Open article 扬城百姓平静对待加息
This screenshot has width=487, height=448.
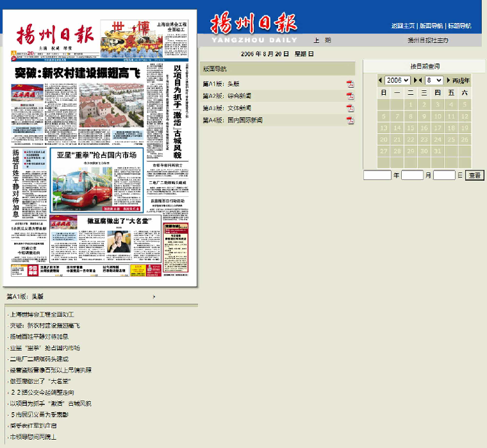[x=39, y=336]
